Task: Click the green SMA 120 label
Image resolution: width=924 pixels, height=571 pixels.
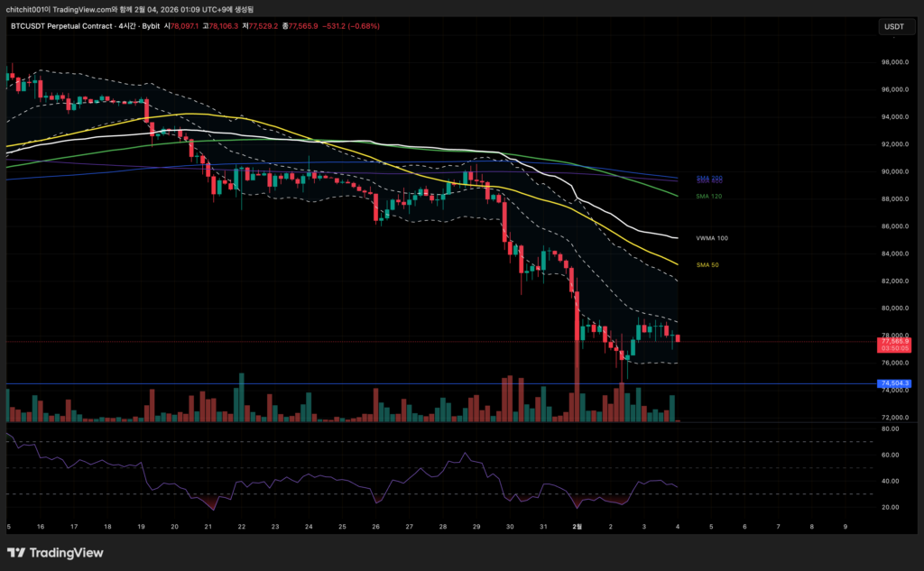Action: pyautogui.click(x=708, y=196)
